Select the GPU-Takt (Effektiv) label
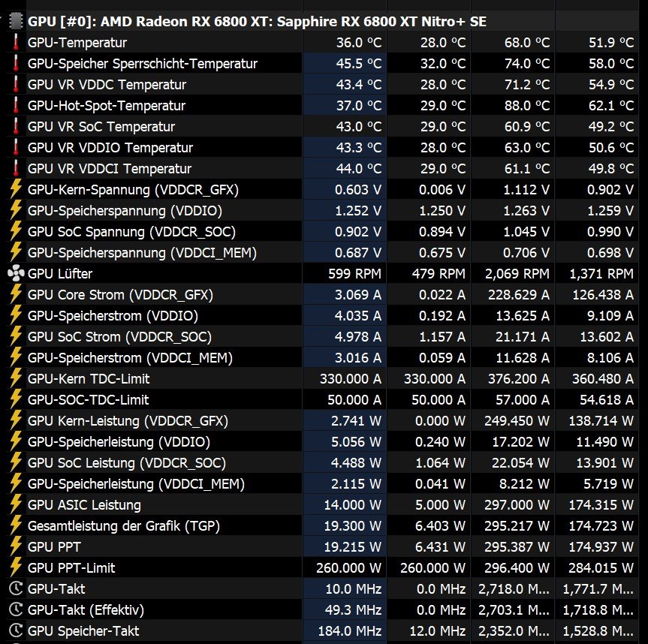Viewport: 648px width, 644px height. pos(86,609)
